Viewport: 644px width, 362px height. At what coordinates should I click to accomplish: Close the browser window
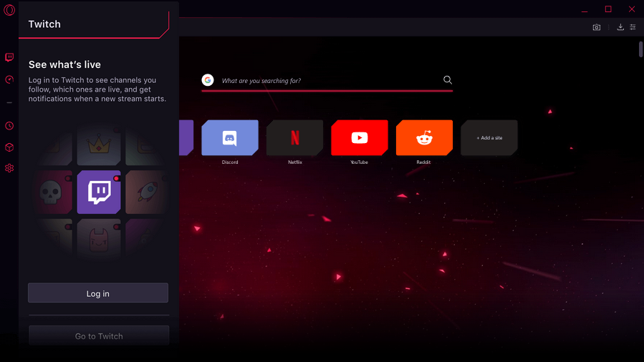coord(632,9)
